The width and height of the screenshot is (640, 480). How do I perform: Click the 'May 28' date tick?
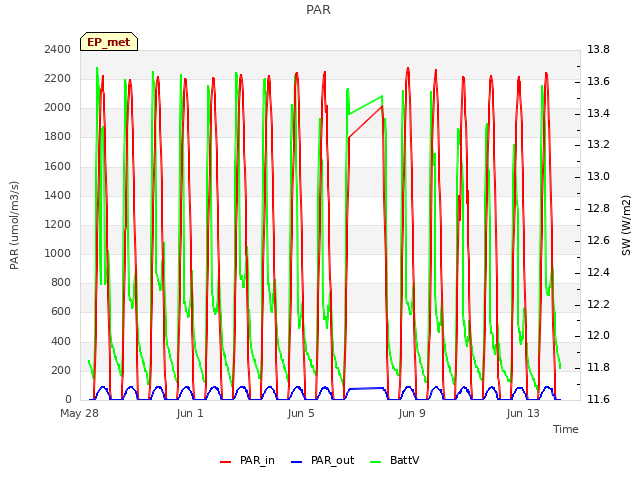click(80, 413)
